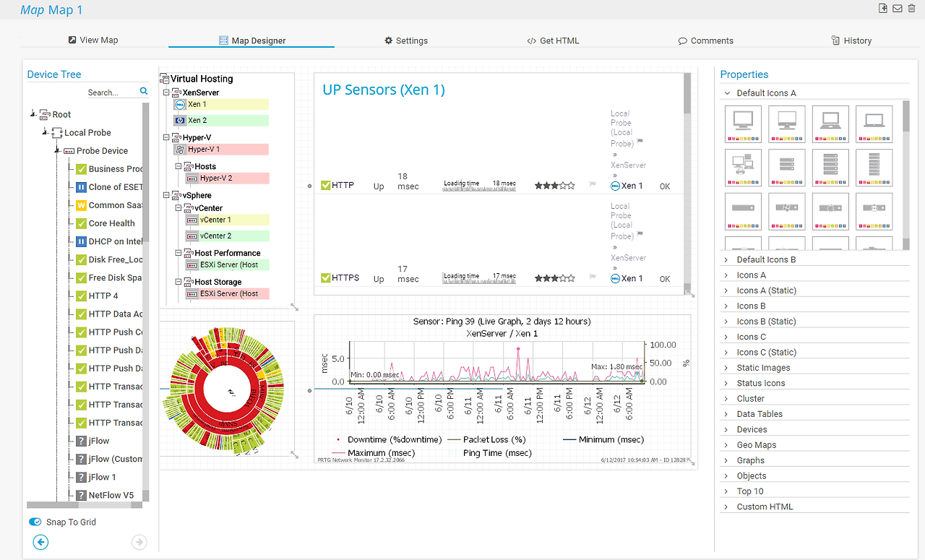Click in the Device Tree Search field

(113, 92)
